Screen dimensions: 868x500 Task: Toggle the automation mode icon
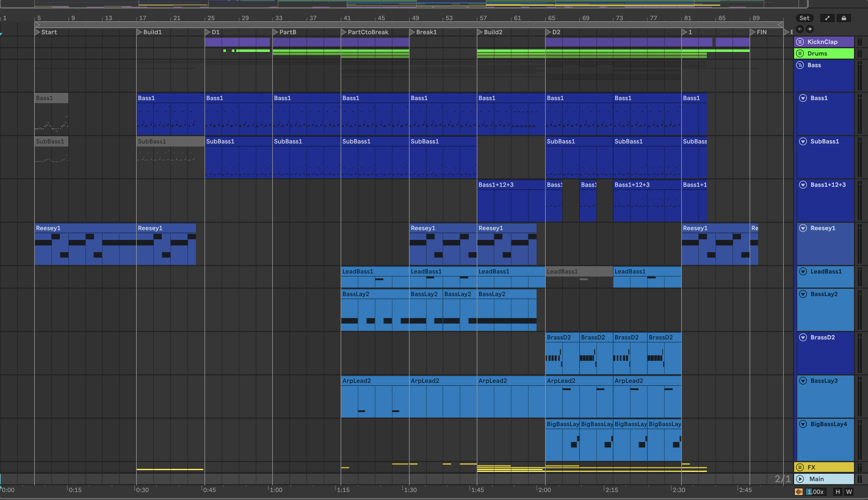(x=827, y=18)
